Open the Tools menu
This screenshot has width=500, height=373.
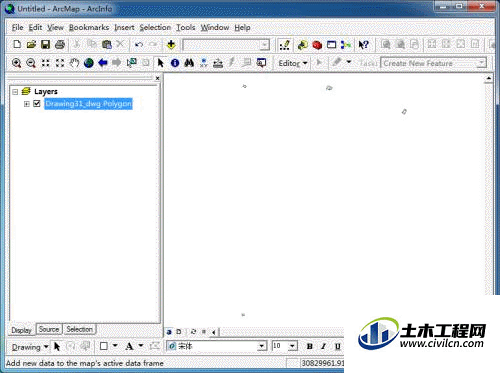tap(186, 28)
